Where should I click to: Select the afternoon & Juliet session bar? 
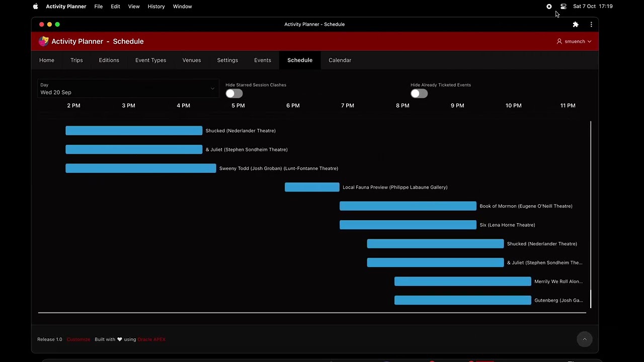tap(134, 149)
